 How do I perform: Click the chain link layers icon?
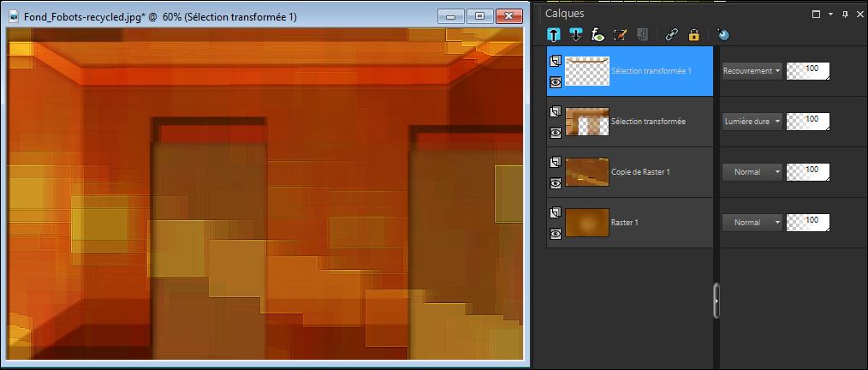coord(671,35)
